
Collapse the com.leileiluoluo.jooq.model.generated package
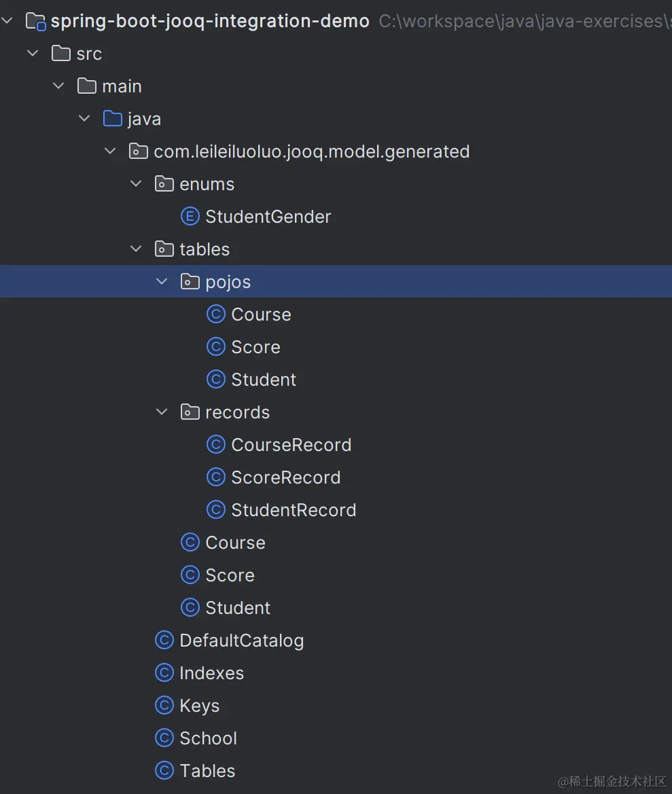point(110,151)
